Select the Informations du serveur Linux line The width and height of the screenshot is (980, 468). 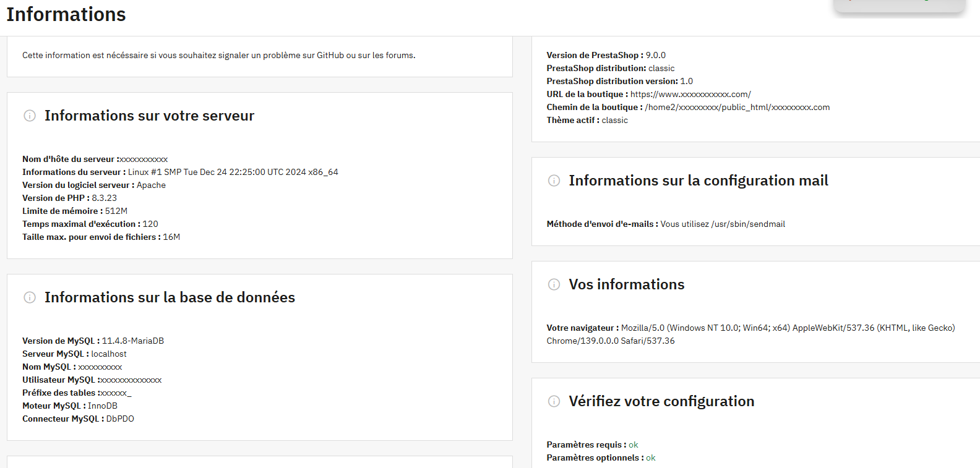180,172
